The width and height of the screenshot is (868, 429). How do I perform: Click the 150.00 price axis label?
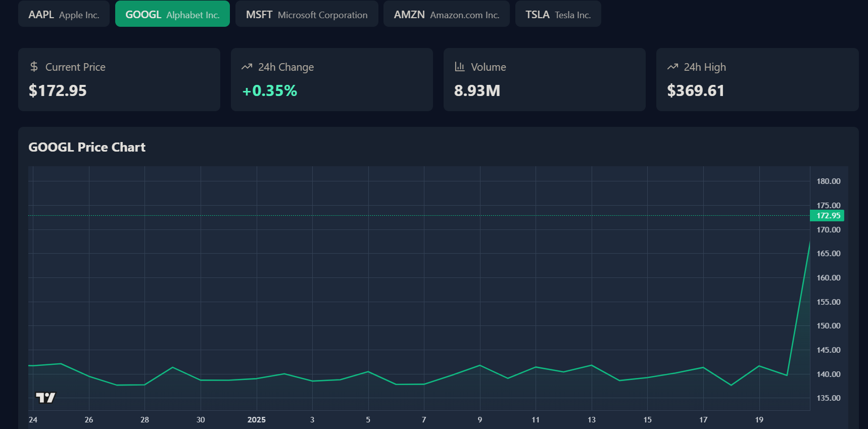coord(829,325)
